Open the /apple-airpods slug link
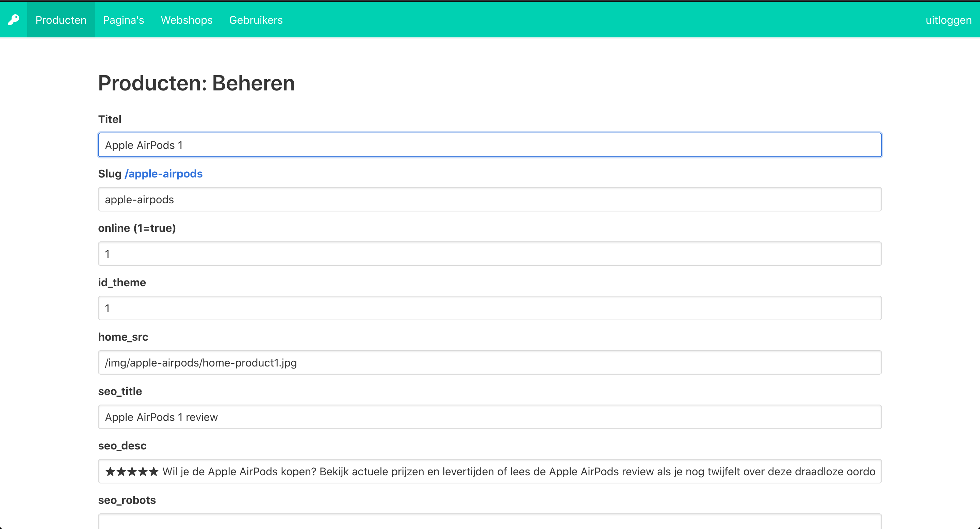 coord(164,174)
